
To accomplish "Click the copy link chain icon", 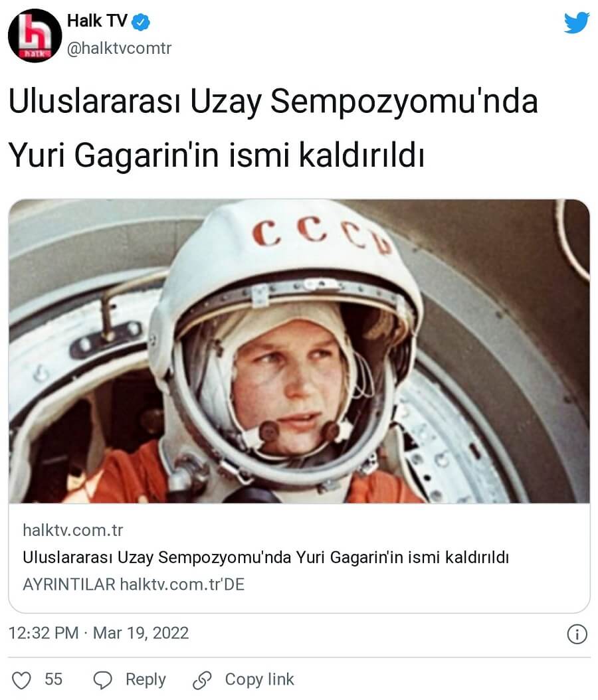I will (x=202, y=680).
